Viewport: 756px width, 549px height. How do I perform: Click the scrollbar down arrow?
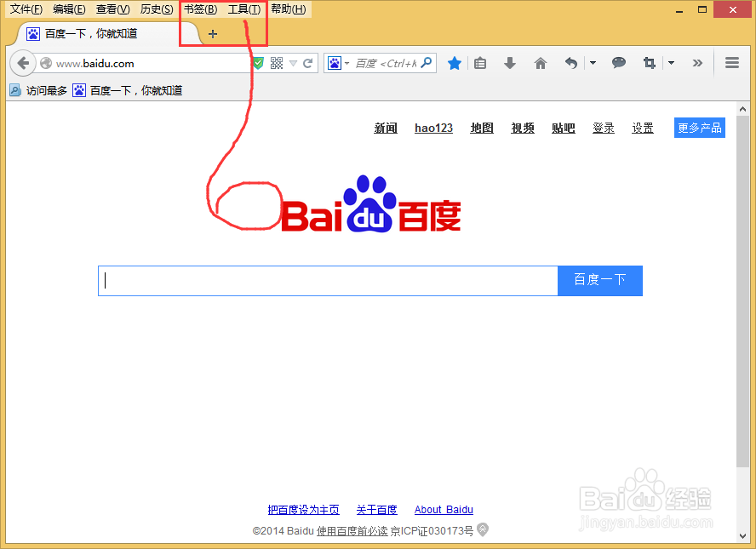[x=742, y=536]
